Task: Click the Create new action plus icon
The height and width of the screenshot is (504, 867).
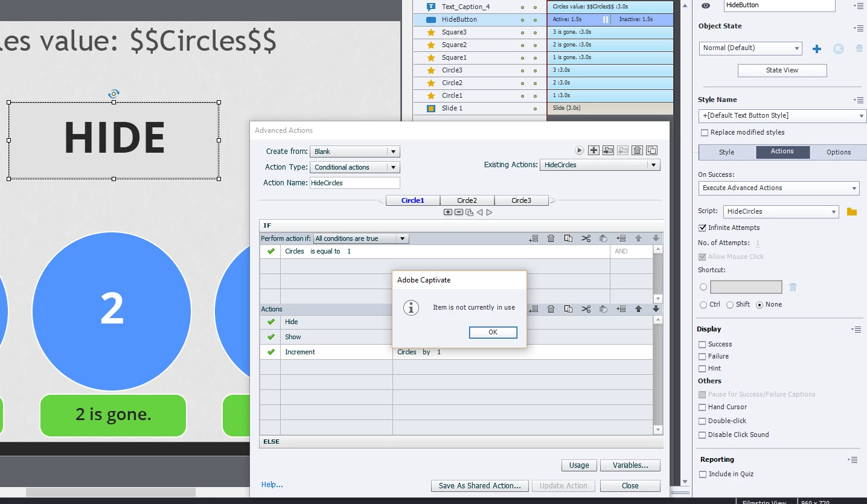Action: [593, 150]
